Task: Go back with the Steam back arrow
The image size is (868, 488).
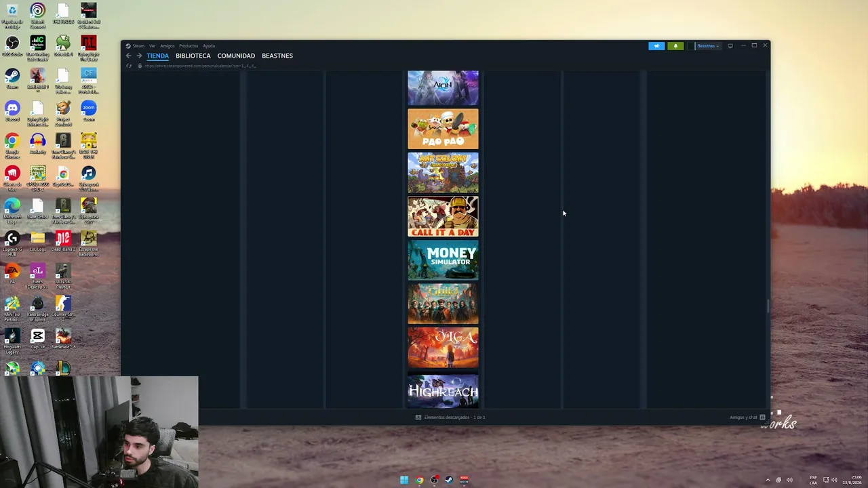Action: (128, 56)
